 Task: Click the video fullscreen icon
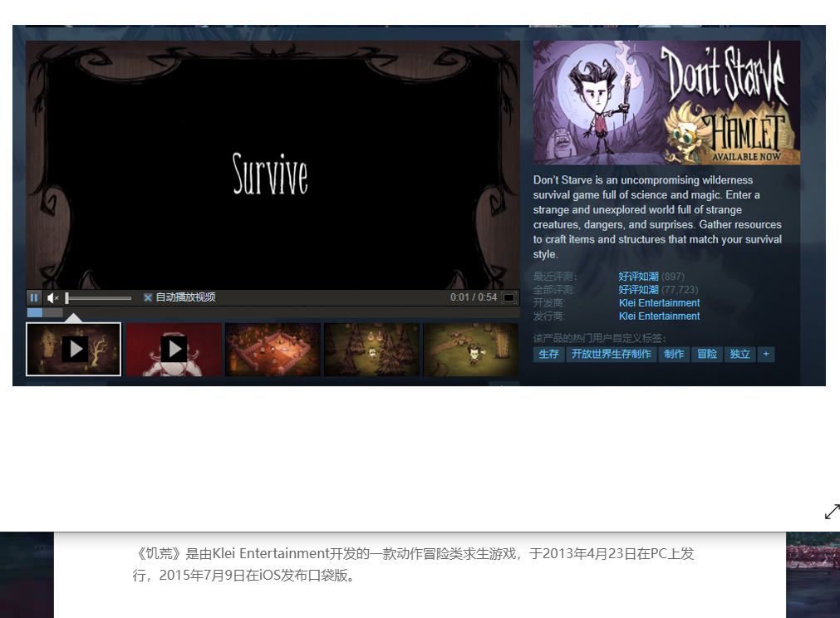point(508,297)
